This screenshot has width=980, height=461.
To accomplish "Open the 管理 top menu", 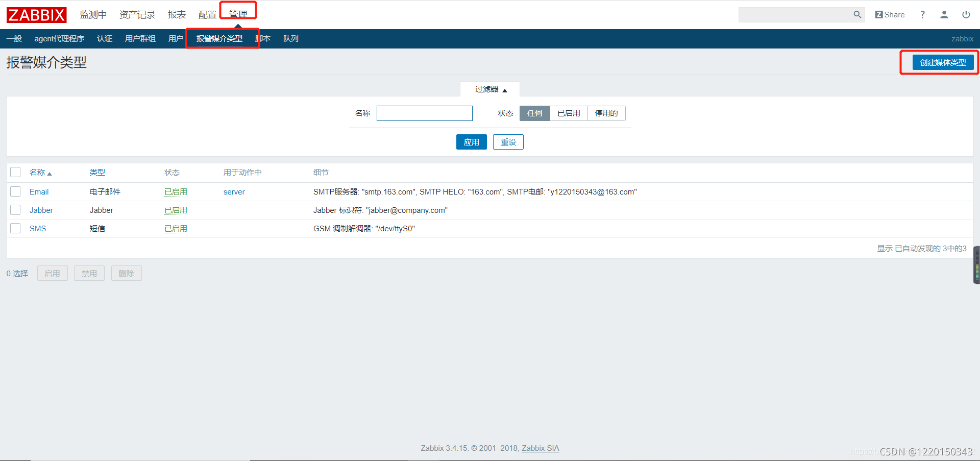I will click(238, 14).
